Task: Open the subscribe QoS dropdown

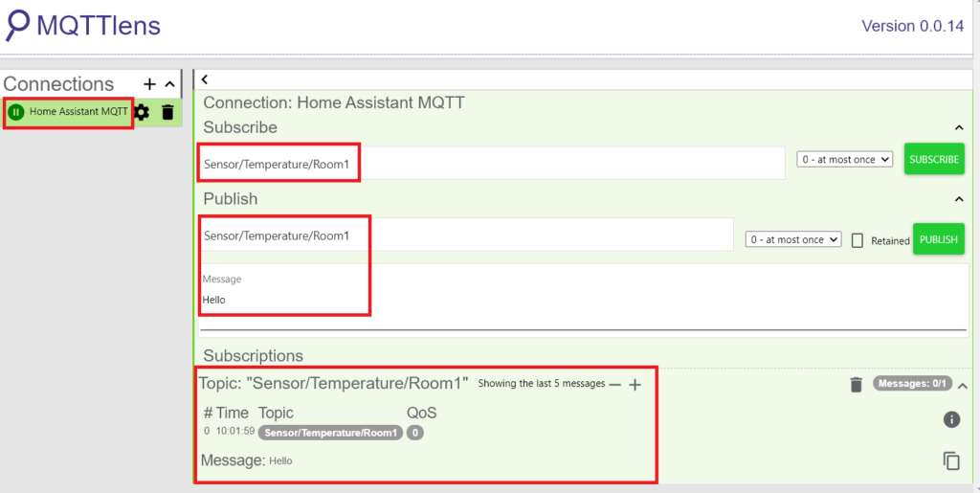Action: click(x=844, y=160)
